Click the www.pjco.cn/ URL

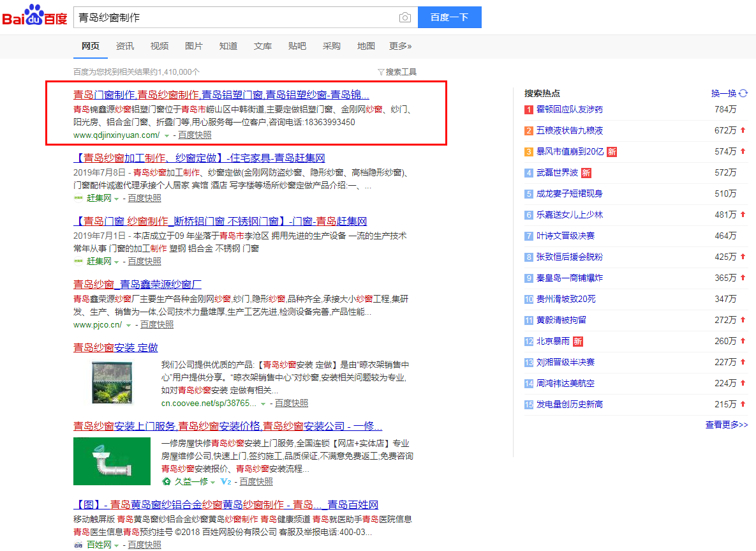98,325
